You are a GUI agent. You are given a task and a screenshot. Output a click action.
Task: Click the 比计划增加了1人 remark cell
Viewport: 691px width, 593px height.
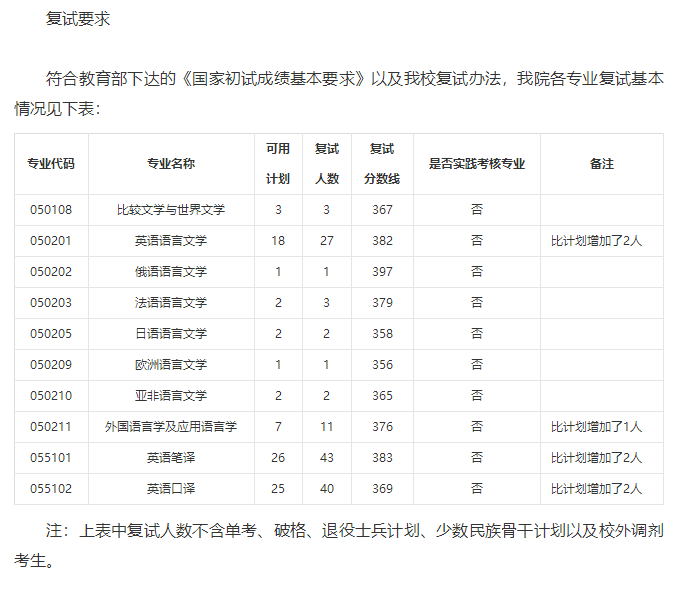596,427
